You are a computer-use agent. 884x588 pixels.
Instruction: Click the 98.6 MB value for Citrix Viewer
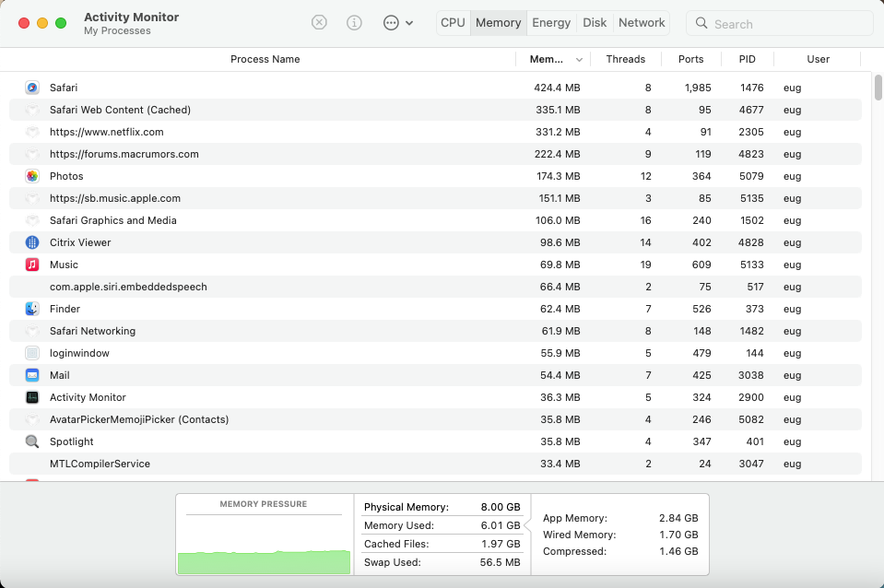(560, 242)
